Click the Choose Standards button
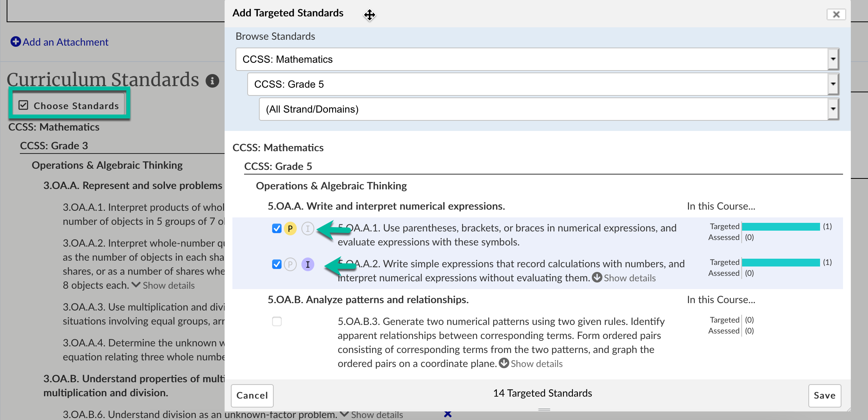Screen dimensions: 868x420 pyautogui.click(x=69, y=106)
